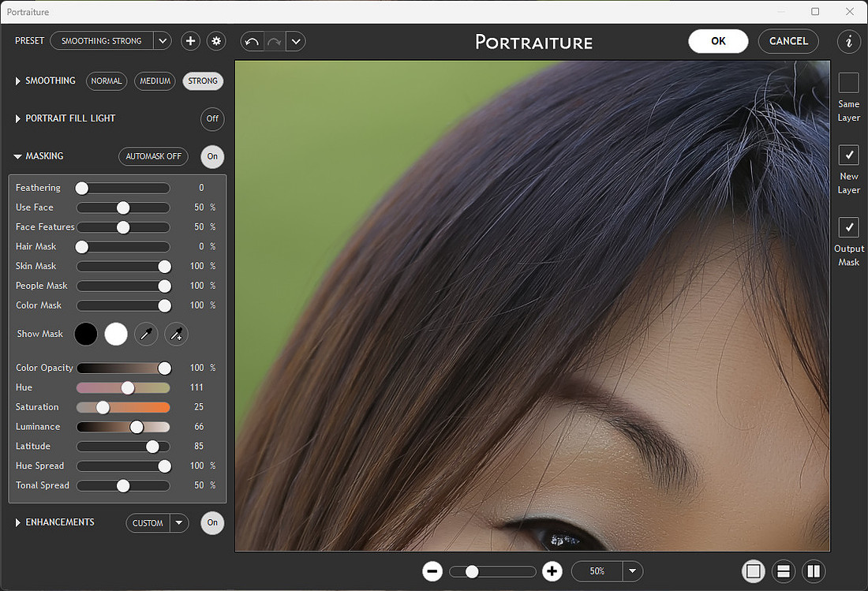
Task: Select MEDIUM smoothing level
Action: 155,81
